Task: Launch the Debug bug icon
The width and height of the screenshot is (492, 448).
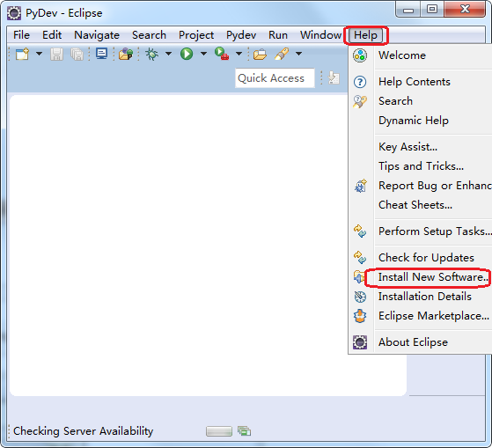Action: pyautogui.click(x=152, y=54)
